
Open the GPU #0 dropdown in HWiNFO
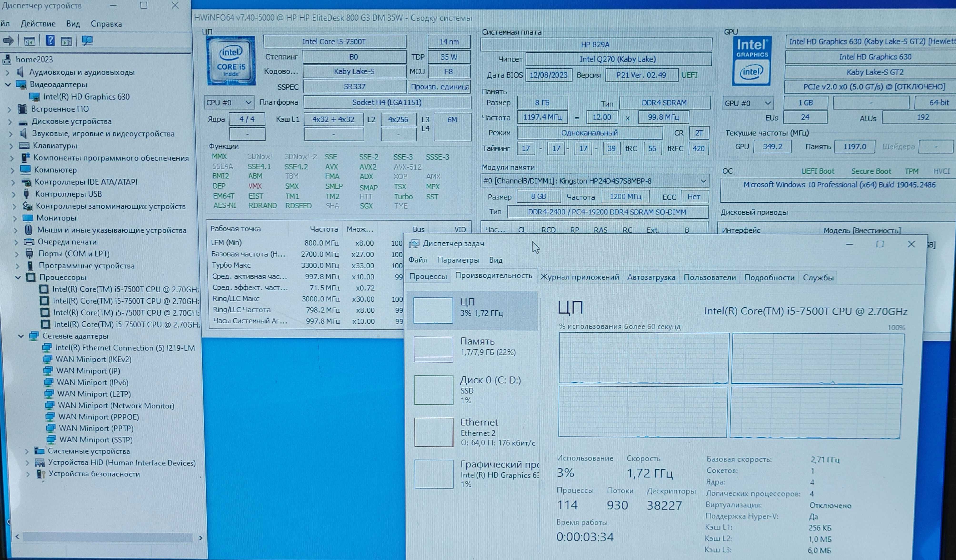click(x=748, y=103)
